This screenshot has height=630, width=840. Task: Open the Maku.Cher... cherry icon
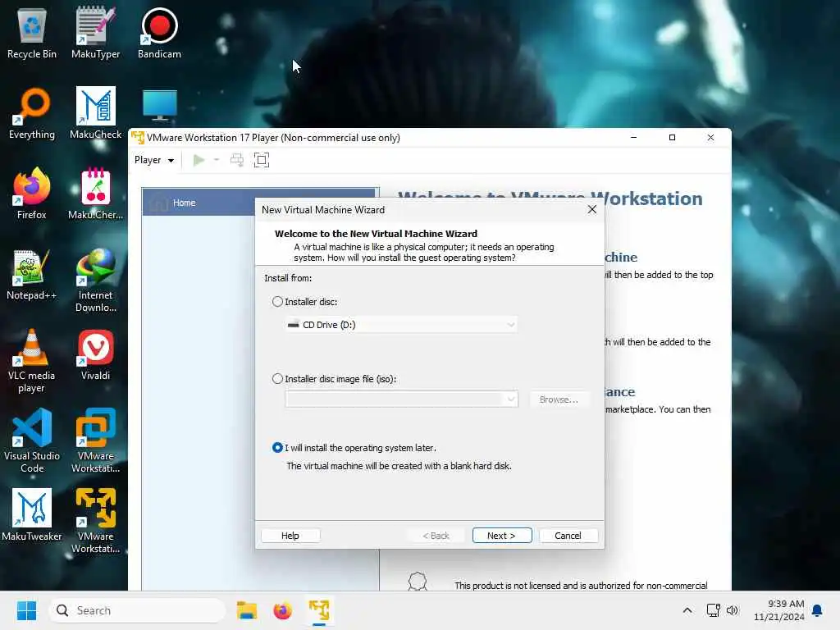coord(95,194)
